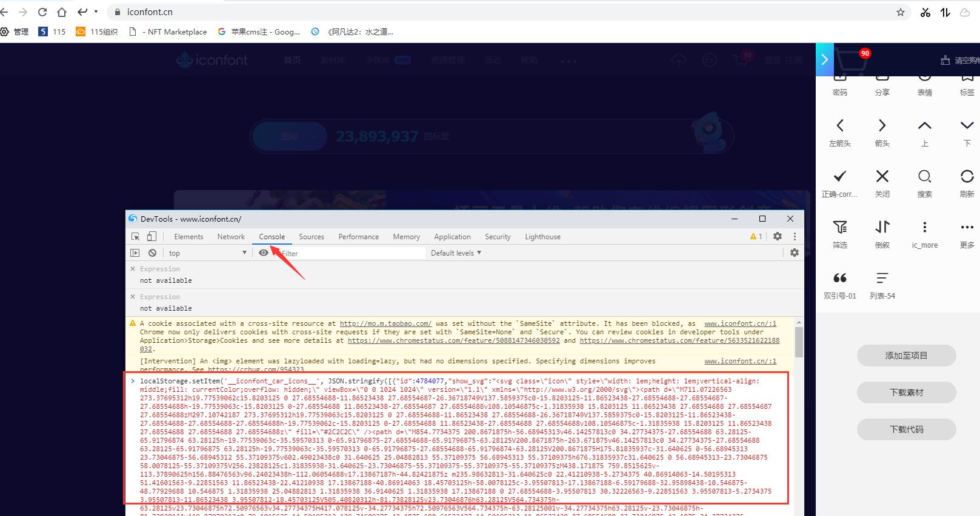The width and height of the screenshot is (980, 516).
Task: Select the sort arrows icon 倒叙
Action: coord(882,227)
